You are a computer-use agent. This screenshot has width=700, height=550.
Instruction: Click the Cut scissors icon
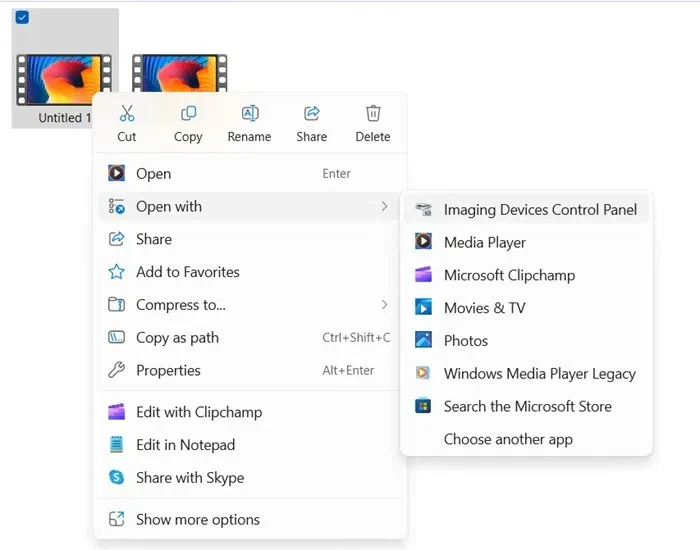(x=127, y=113)
